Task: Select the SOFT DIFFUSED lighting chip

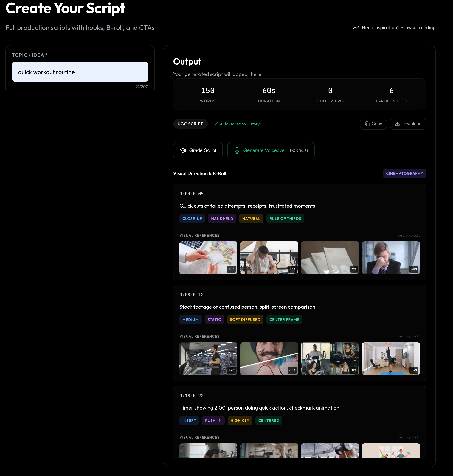Action: [245, 319]
